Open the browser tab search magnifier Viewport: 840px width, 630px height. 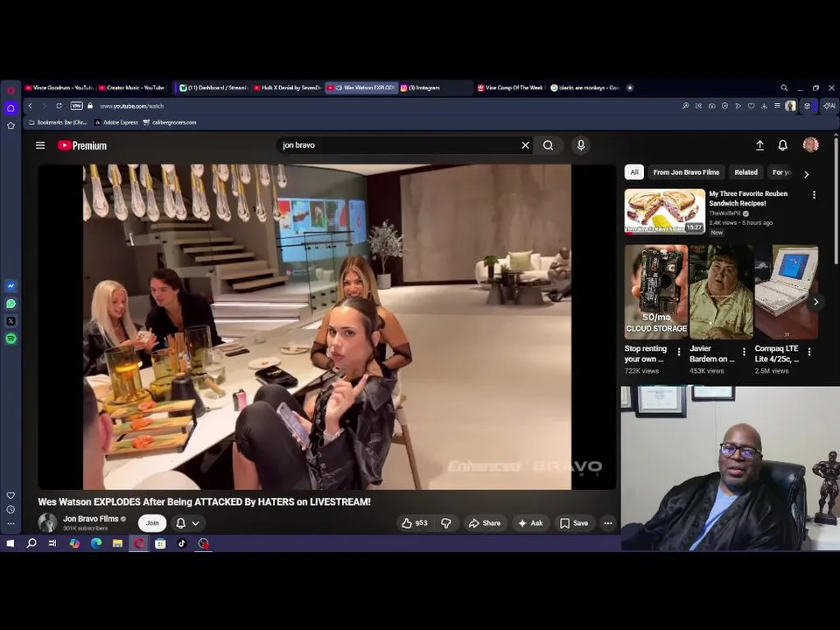click(784, 87)
